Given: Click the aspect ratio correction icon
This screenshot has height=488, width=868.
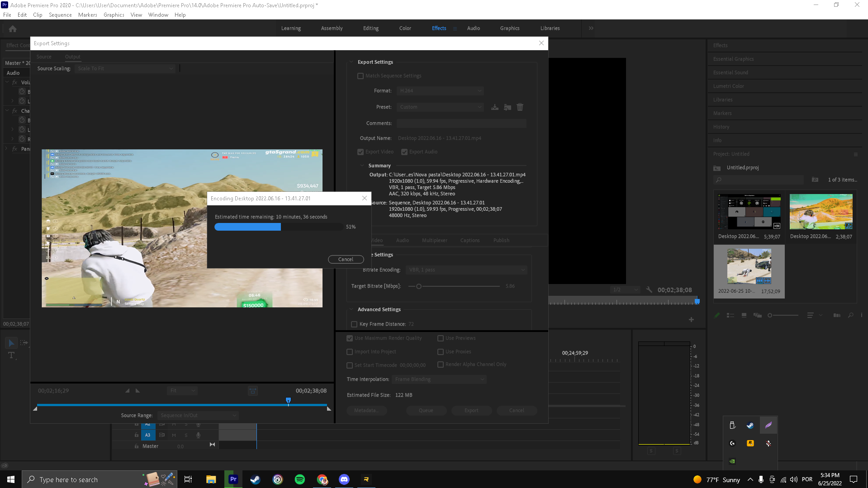Looking at the screenshot, I should (x=253, y=391).
